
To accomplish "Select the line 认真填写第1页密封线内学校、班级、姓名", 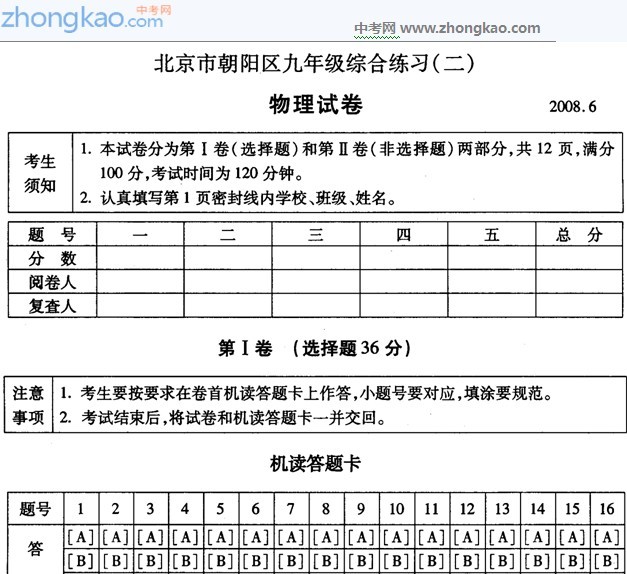I will pos(238,198).
